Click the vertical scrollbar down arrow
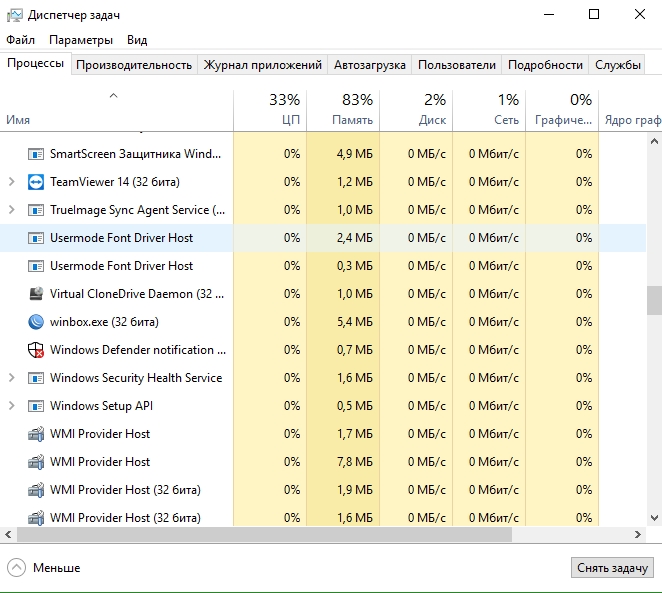662x593 pixels. 654,517
